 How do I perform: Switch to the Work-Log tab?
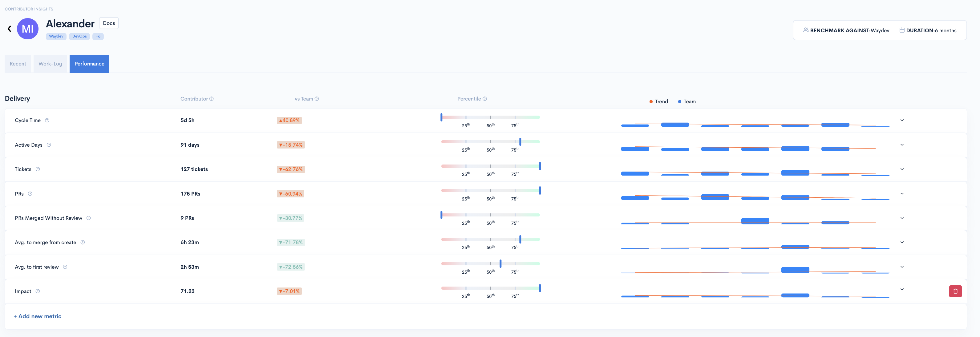(x=50, y=64)
